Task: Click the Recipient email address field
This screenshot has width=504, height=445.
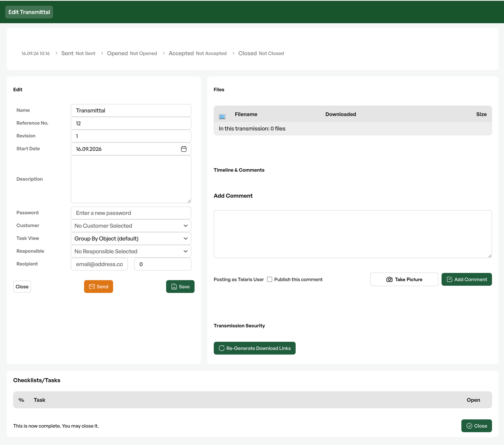Action: (99, 264)
